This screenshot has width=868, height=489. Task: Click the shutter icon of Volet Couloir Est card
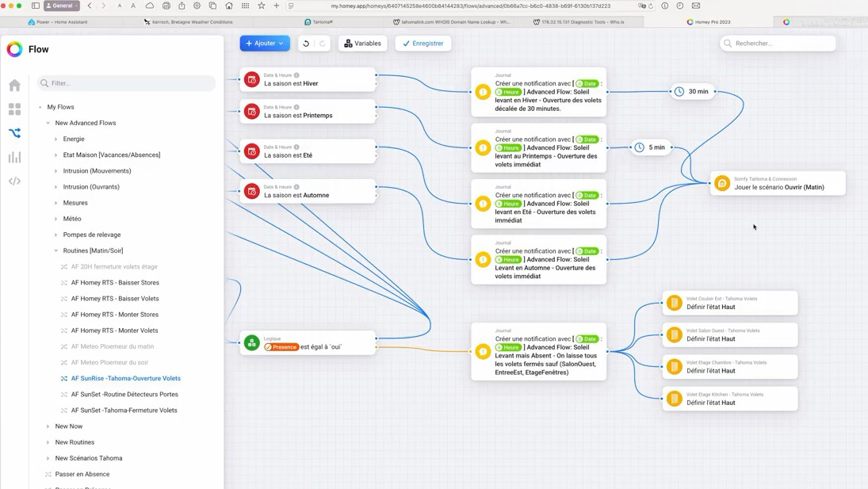(x=675, y=303)
